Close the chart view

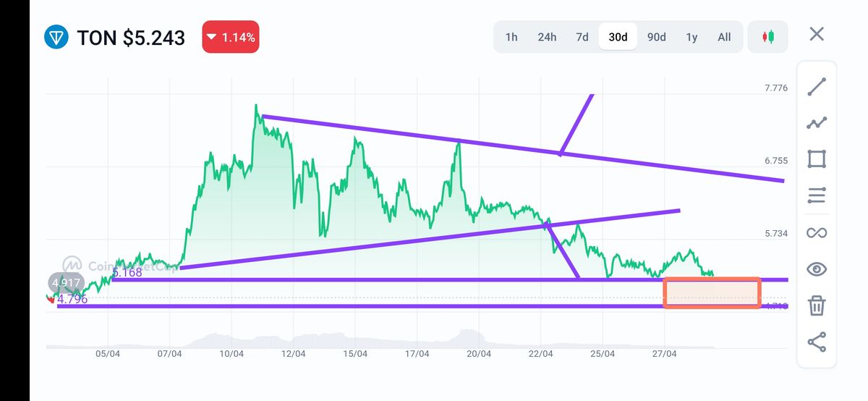[x=817, y=34]
